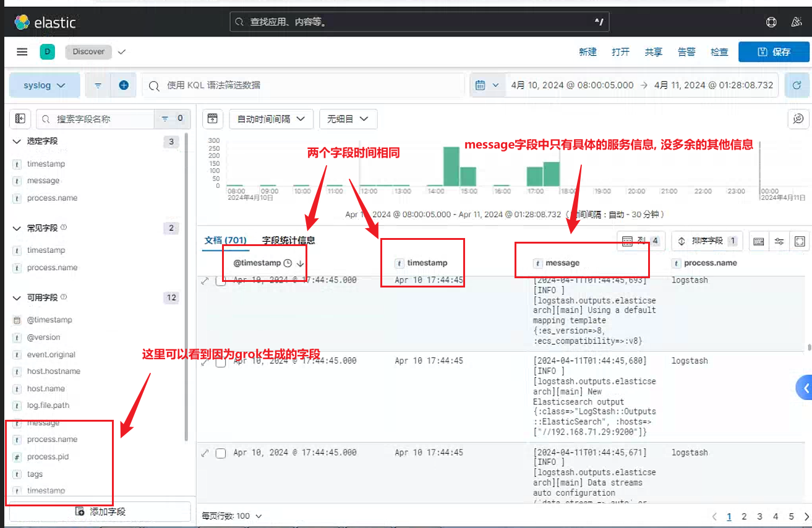Viewport: 812px width, 528px height.
Task: Open the 共享 share menu
Action: [x=654, y=52]
